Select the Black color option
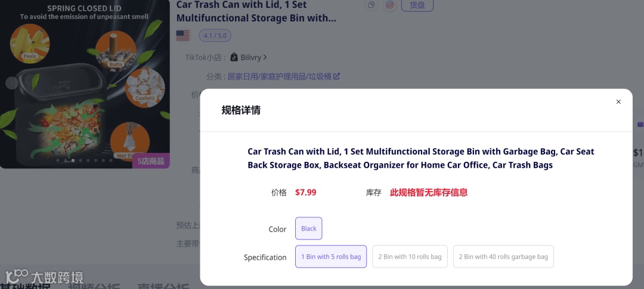Viewport: 644px width, 289px height. [x=308, y=228]
